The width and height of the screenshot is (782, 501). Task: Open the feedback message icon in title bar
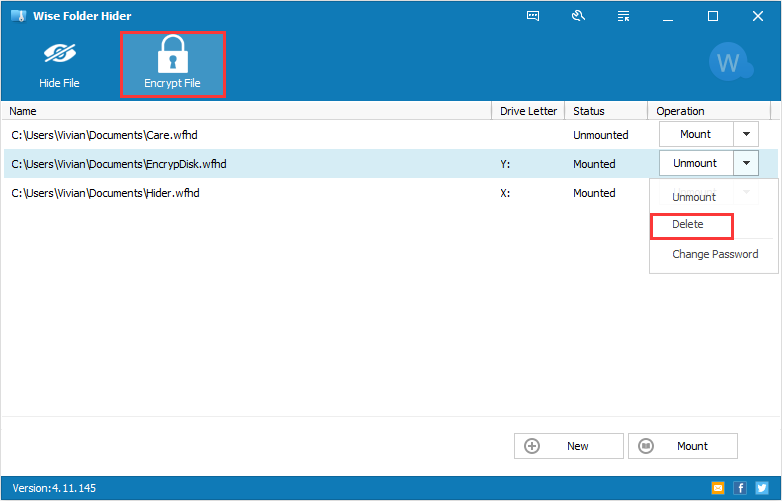[x=533, y=16]
